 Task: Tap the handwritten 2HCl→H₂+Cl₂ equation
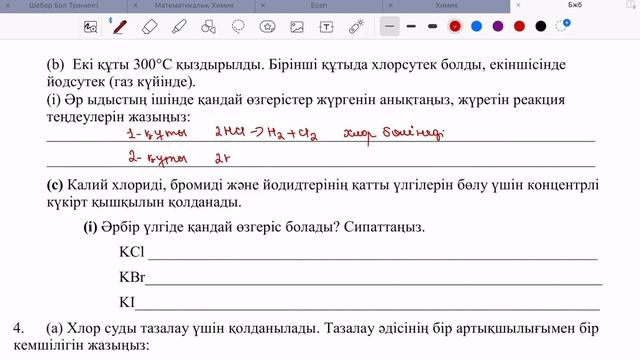tap(266, 133)
